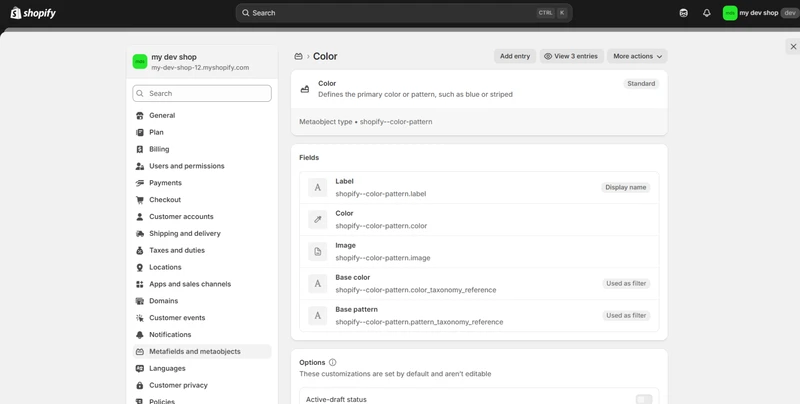Click the Display name badge
This screenshot has width=800, height=404.
point(626,188)
